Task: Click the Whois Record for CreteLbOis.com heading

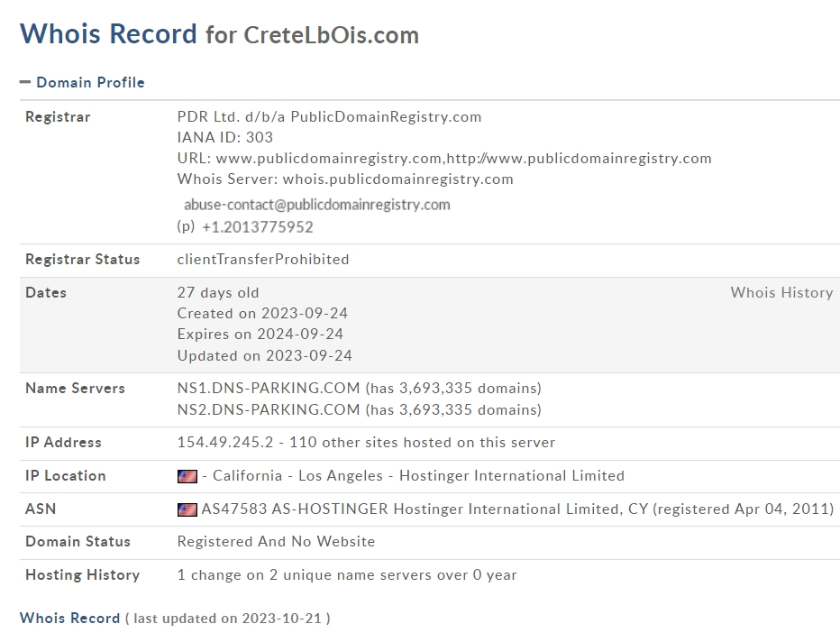Action: point(219,33)
